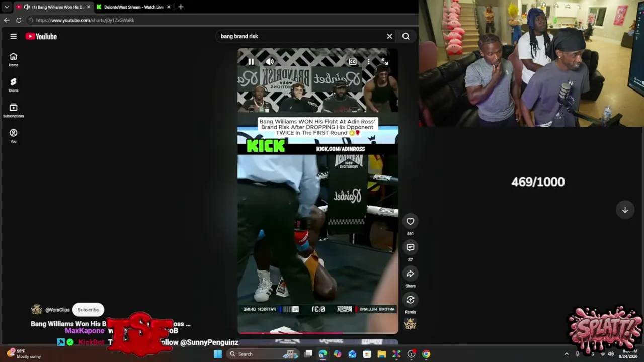Open the YouTube guide hamburger menu
This screenshot has width=644, height=362.
point(14,36)
